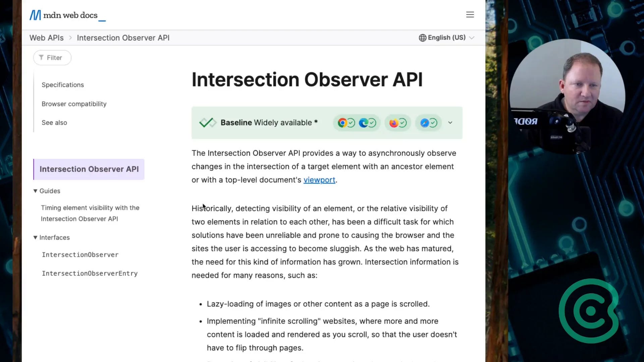Viewport: 644px width, 362px height.
Task: Go to Web APIs breadcrumb
Action: click(46, 38)
